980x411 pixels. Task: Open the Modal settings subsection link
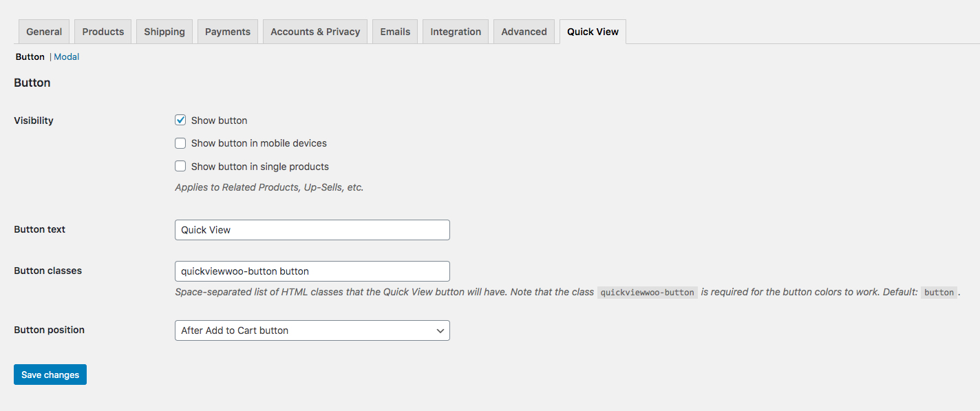pyautogui.click(x=67, y=57)
